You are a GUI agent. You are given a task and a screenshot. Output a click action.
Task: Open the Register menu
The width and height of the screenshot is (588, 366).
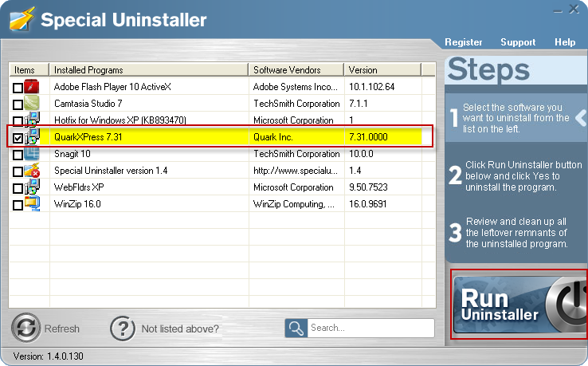tap(464, 42)
